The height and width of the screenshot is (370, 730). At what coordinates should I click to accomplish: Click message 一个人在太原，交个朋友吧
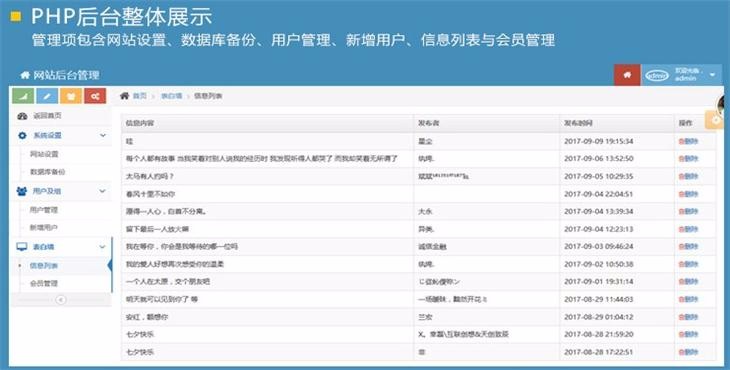[x=168, y=282]
